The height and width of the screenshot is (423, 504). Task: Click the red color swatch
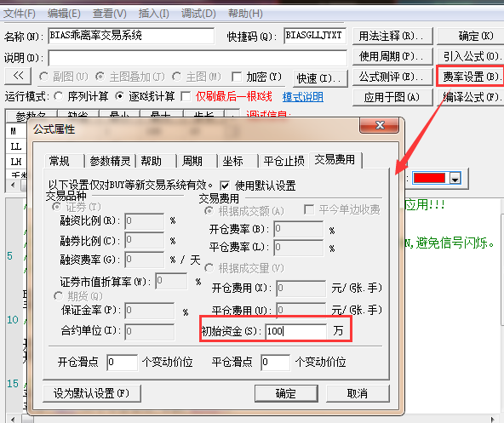tap(429, 178)
